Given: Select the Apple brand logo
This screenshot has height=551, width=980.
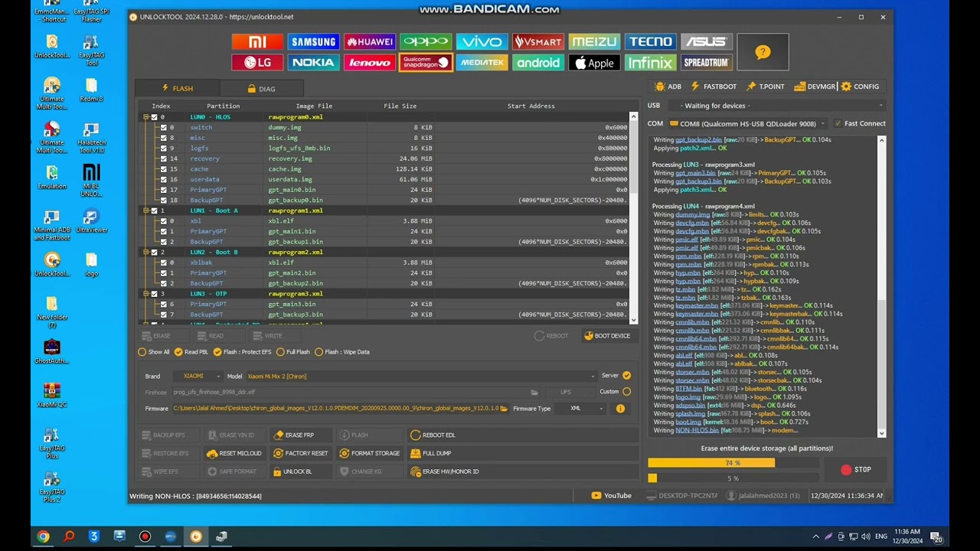Looking at the screenshot, I should (x=594, y=63).
